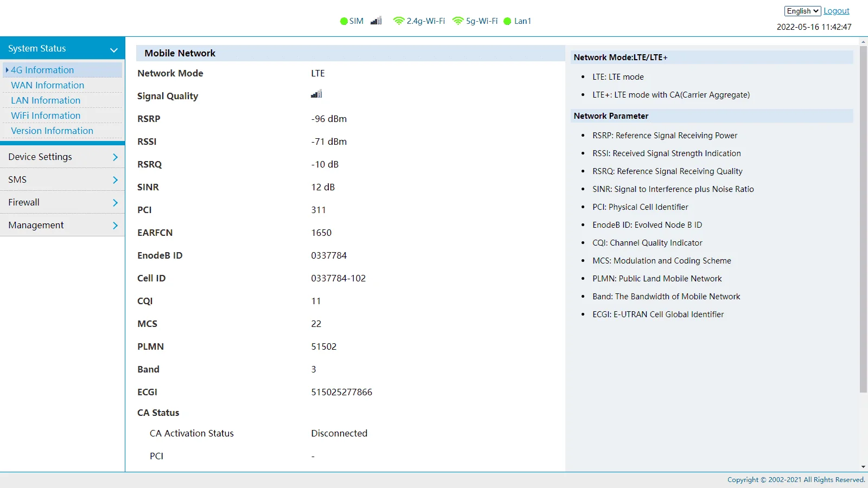Open Version Information page
Image resolution: width=868 pixels, height=488 pixels.
(52, 131)
